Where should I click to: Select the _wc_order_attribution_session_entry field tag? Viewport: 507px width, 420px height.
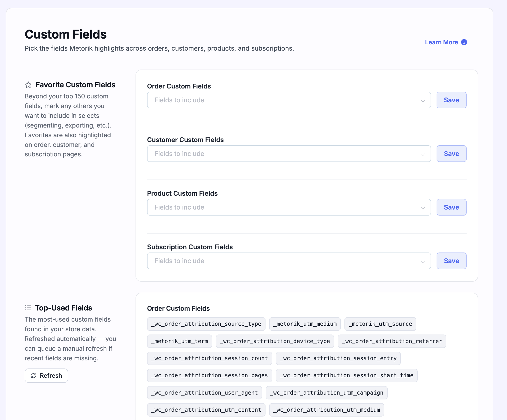tap(338, 358)
